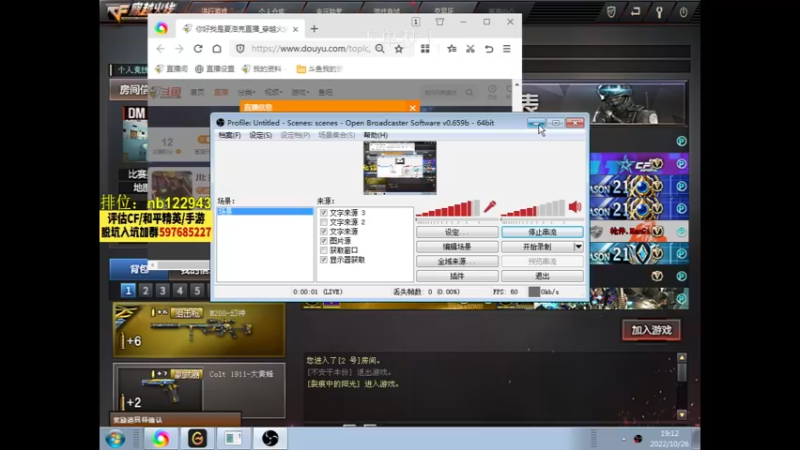800x450 pixels.
Task: Click the scissors screenshot icon in browser
Action: (x=470, y=49)
